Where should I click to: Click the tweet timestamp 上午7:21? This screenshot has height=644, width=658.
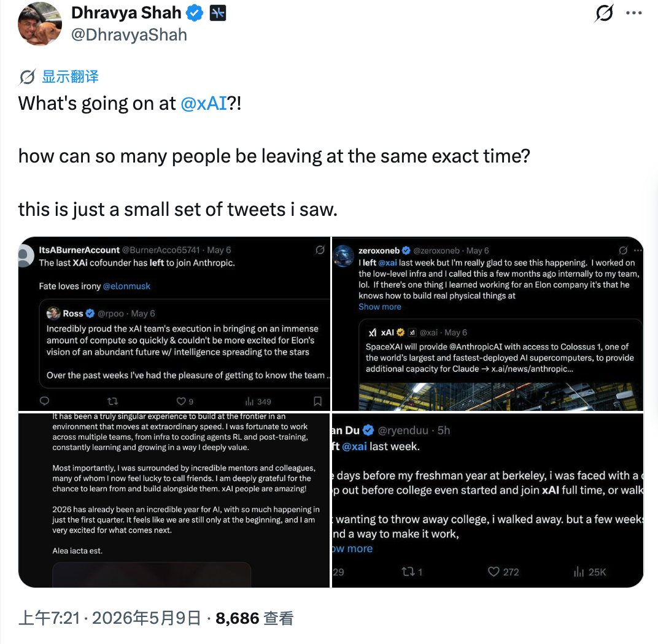(x=49, y=618)
